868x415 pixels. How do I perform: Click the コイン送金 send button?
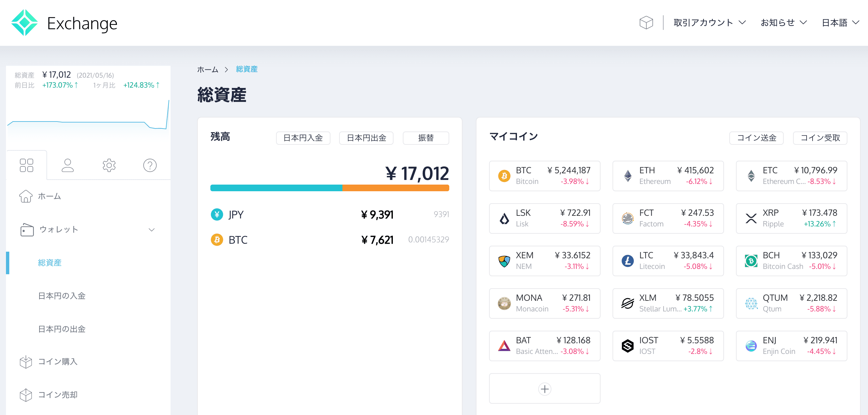pos(756,138)
